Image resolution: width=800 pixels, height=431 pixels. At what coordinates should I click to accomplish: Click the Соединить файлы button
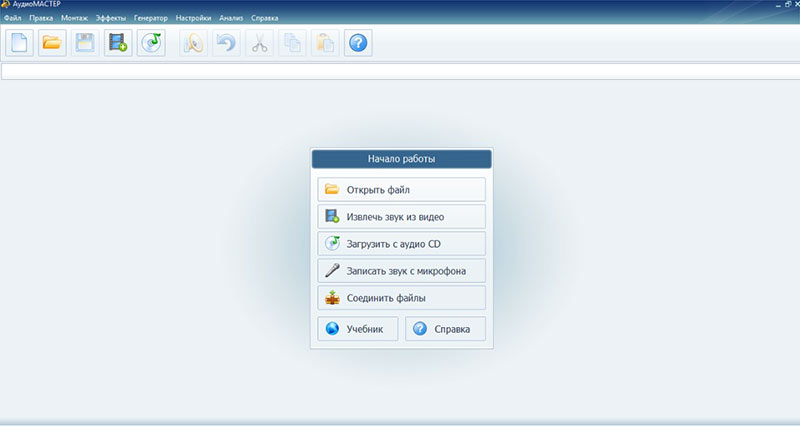[402, 297]
